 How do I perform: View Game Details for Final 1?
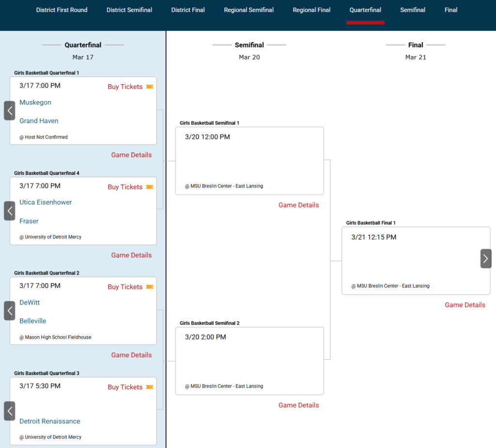(465, 305)
